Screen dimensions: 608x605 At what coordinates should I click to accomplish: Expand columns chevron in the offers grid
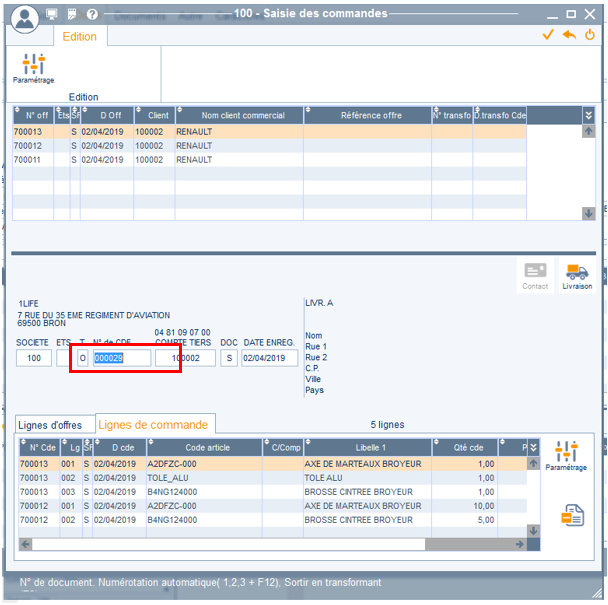(588, 116)
